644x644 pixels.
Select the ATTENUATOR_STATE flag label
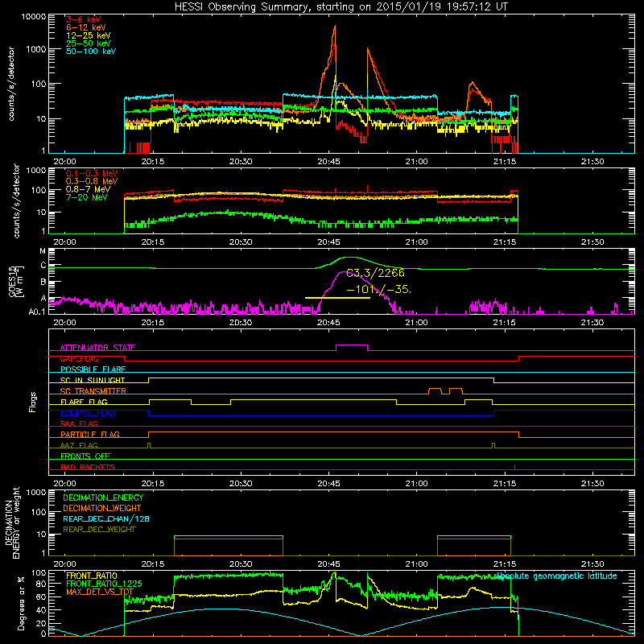[x=97, y=348]
